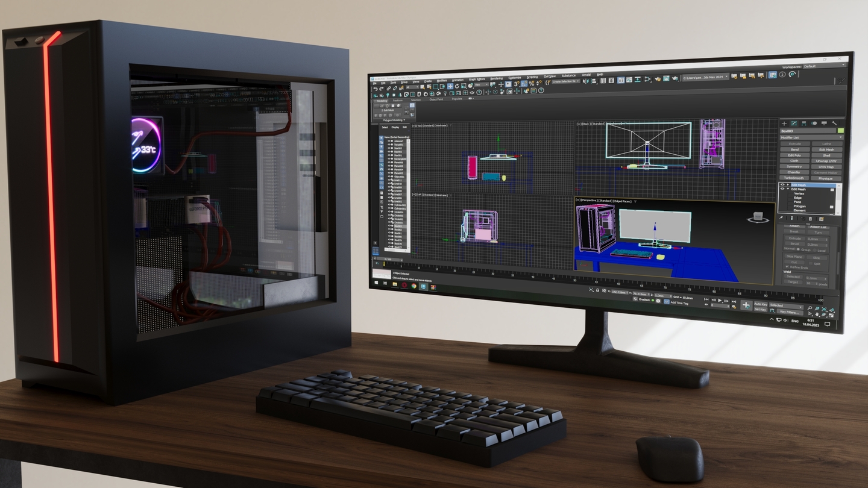Open the Customize menu
This screenshot has width=868, height=488.
[514, 78]
